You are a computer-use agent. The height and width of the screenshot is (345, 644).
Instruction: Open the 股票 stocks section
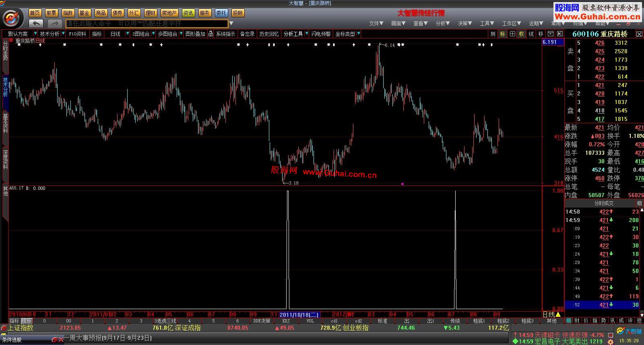52,13
